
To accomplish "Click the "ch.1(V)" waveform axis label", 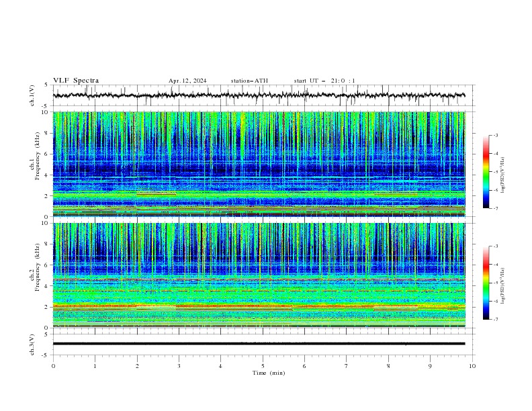I will (32, 95).
